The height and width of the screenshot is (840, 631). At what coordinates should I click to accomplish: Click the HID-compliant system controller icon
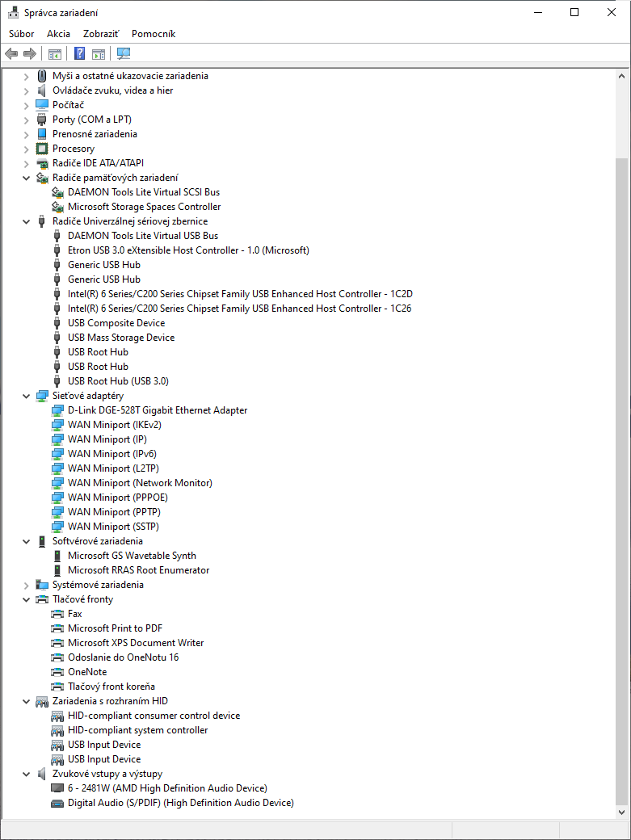(57, 730)
